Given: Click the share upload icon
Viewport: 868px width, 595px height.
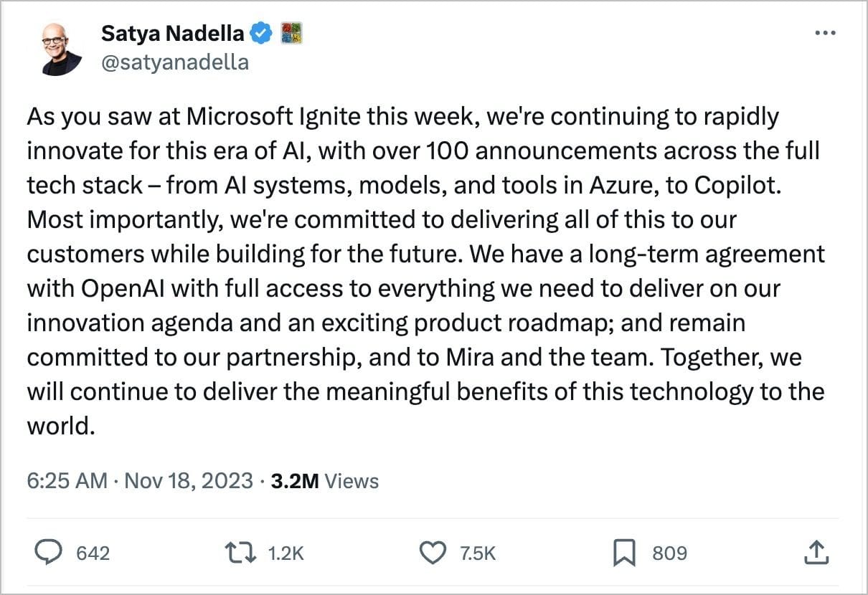Looking at the screenshot, I should pos(816,553).
